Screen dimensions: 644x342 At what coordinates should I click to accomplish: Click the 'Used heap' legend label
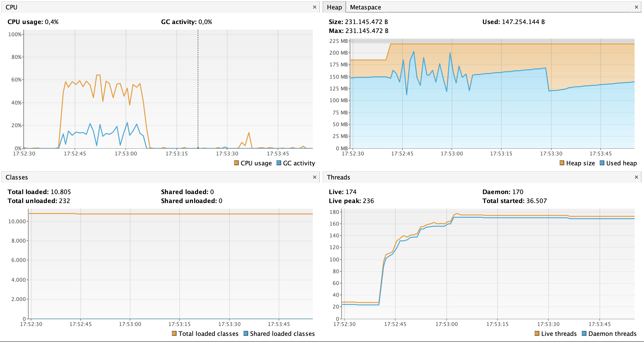pyautogui.click(x=621, y=163)
